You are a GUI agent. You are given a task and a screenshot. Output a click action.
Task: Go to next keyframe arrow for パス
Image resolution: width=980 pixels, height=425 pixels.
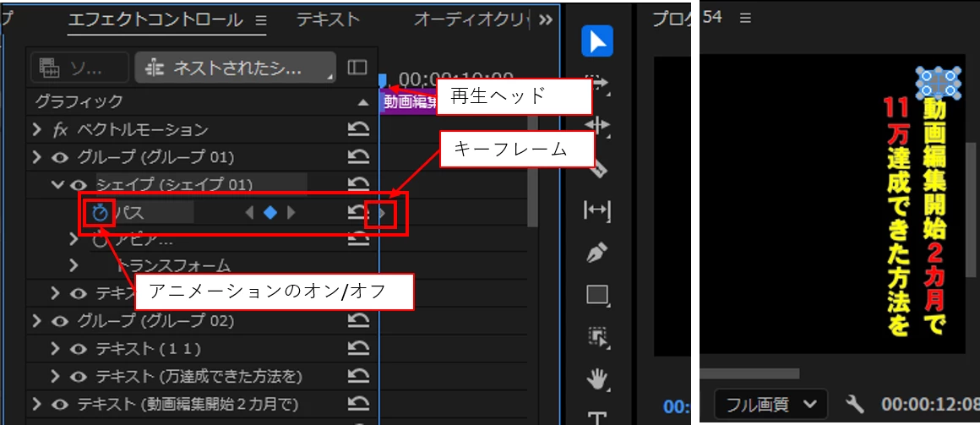click(x=291, y=213)
